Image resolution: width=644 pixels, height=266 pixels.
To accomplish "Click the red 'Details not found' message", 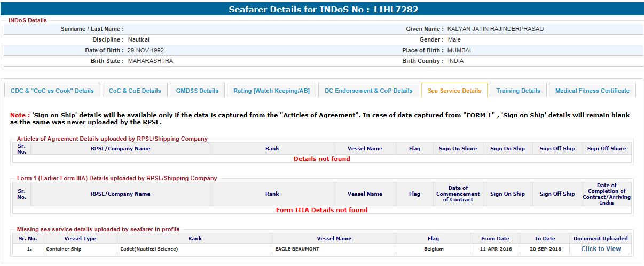I will [x=321, y=159].
